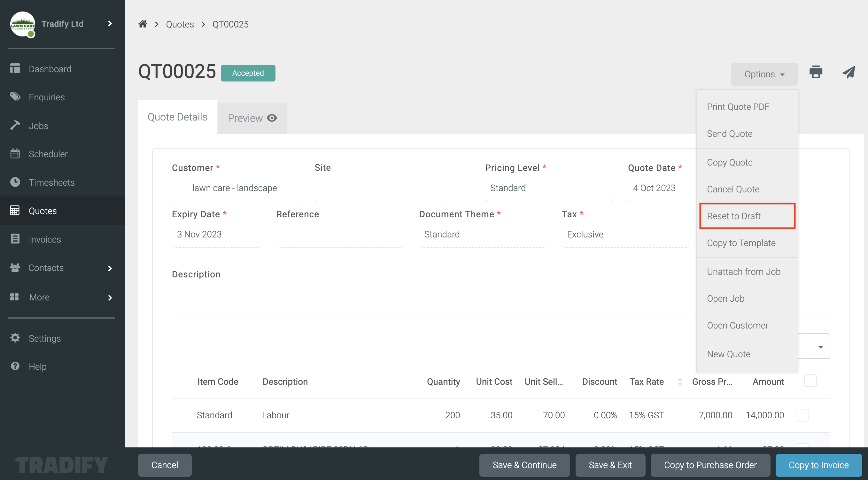The image size is (868, 480).
Task: Click the Quotes breadcrumb link
Action: point(180,24)
